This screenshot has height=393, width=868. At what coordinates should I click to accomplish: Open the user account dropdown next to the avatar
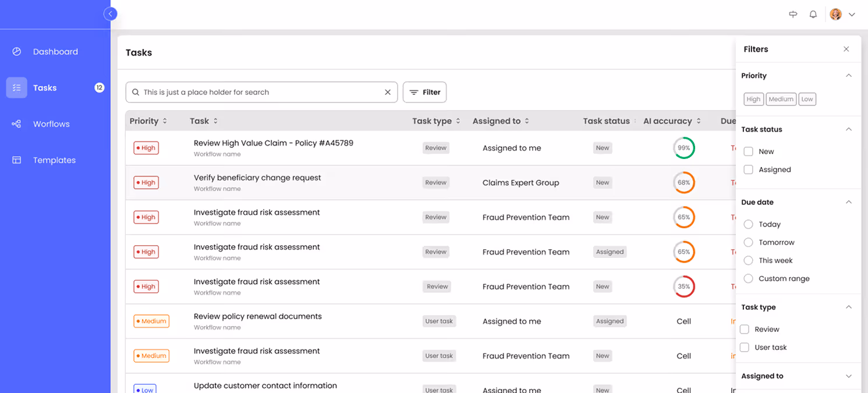pyautogui.click(x=852, y=14)
